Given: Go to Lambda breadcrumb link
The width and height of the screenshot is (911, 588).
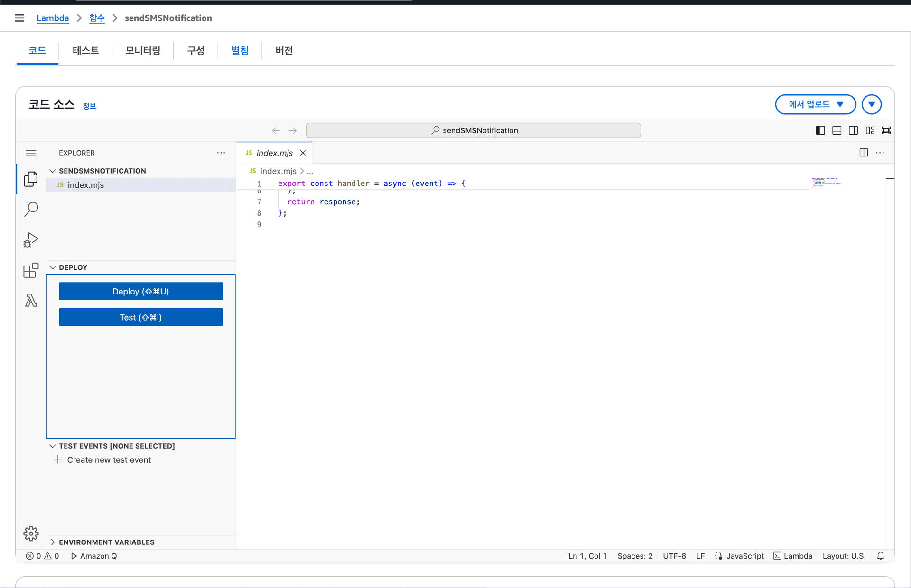Looking at the screenshot, I should click(53, 18).
